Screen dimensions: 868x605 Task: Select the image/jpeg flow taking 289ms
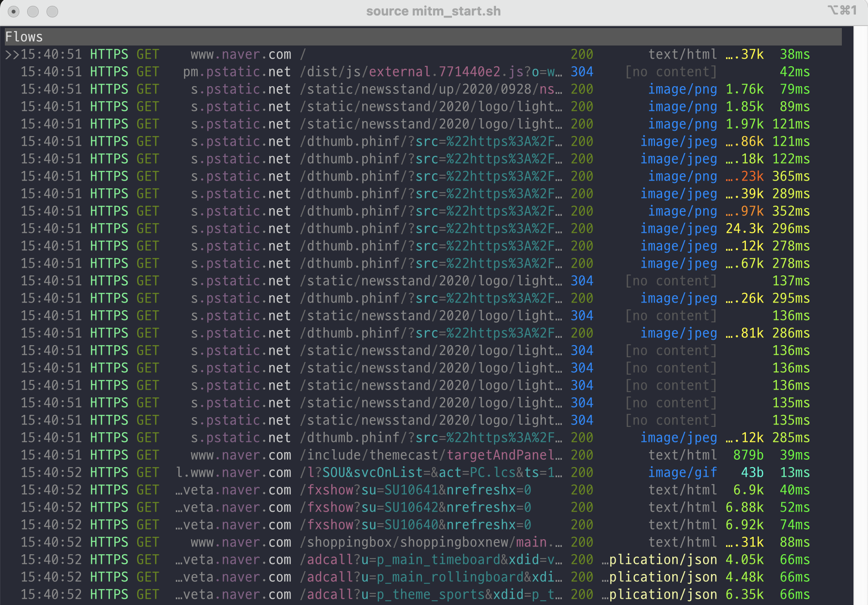click(423, 194)
